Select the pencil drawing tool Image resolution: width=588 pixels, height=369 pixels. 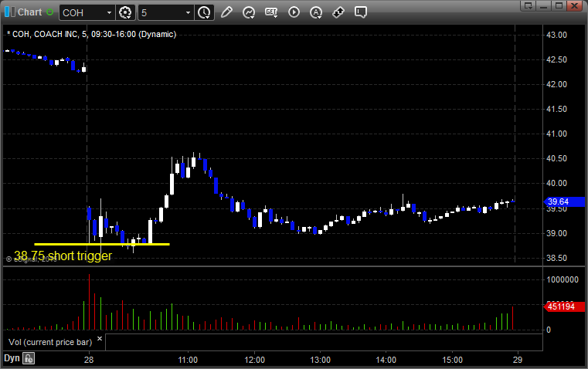(226, 12)
